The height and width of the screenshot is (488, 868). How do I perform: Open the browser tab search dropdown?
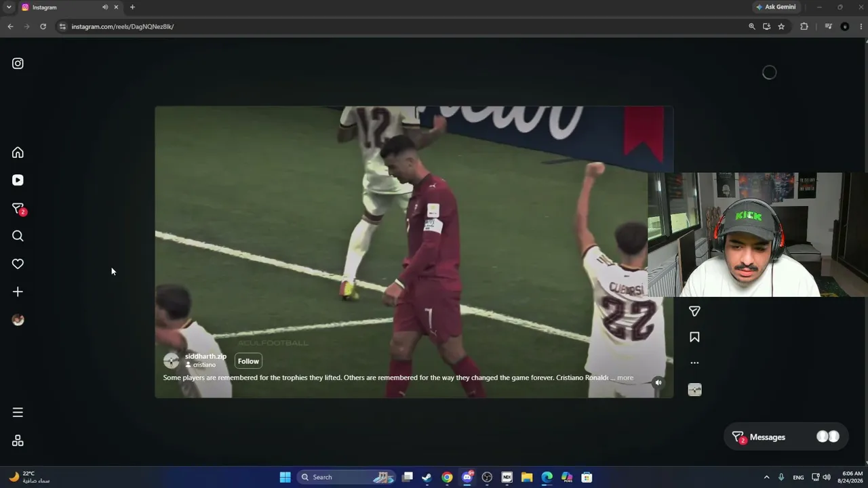(9, 7)
